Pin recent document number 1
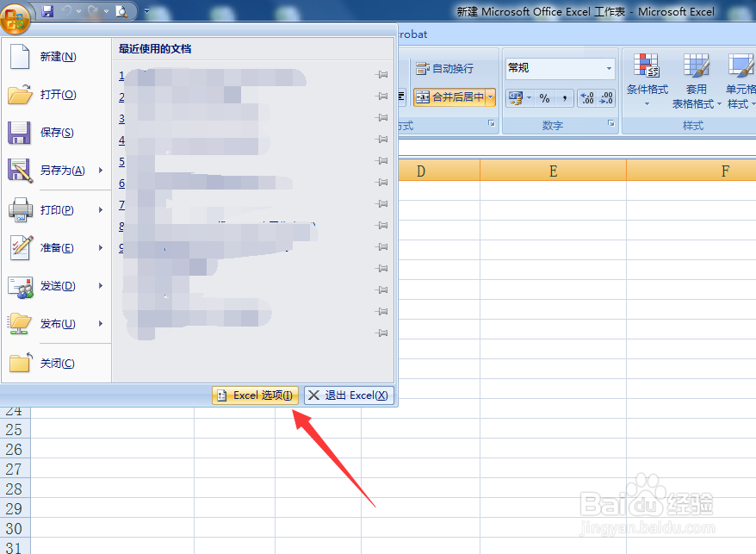Viewport: 756px width, 554px height. 381,75
